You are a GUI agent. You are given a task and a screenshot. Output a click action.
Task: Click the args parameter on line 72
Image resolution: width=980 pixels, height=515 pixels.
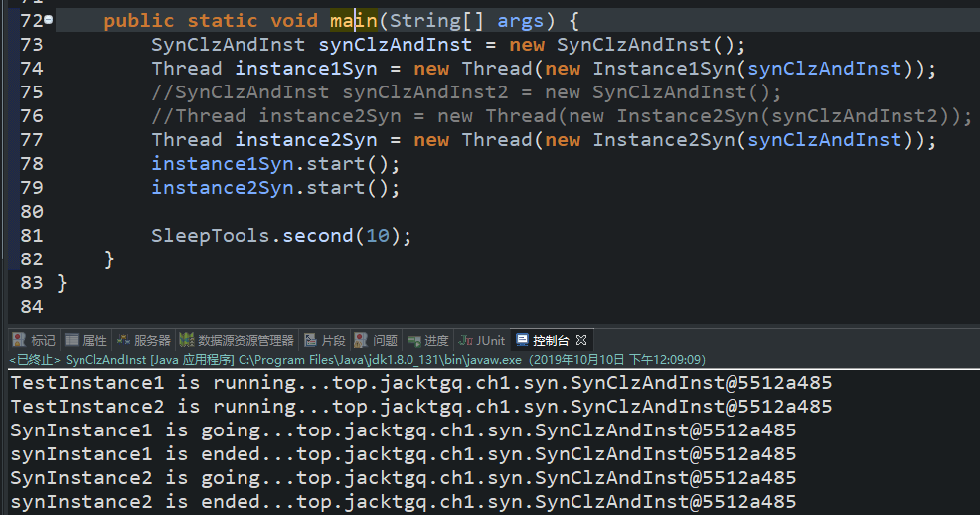pyautogui.click(x=520, y=21)
